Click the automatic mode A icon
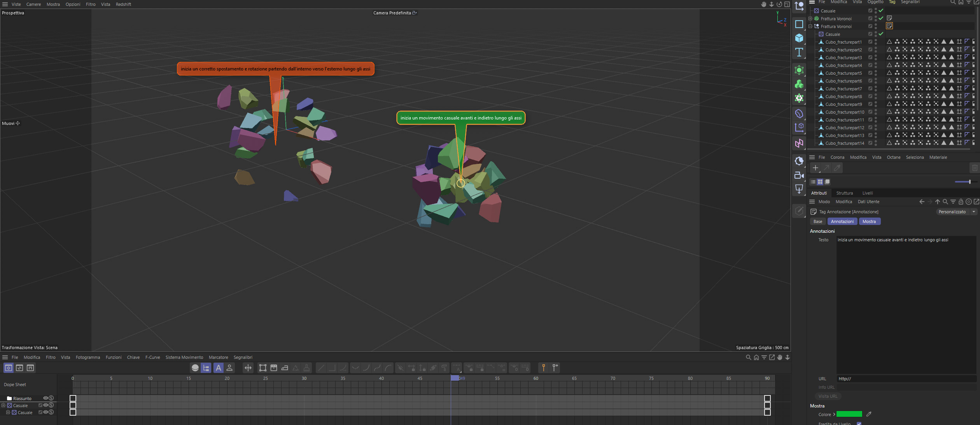 (218, 368)
